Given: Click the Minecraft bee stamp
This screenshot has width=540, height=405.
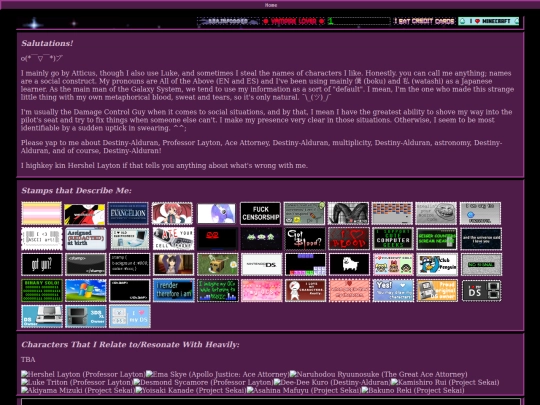Looking at the screenshot, I should click(218, 264).
